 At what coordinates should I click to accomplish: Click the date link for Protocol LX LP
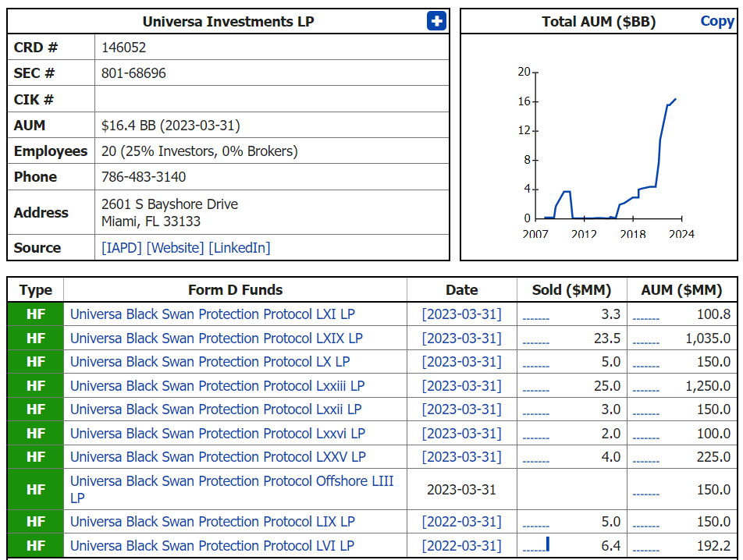(x=462, y=362)
